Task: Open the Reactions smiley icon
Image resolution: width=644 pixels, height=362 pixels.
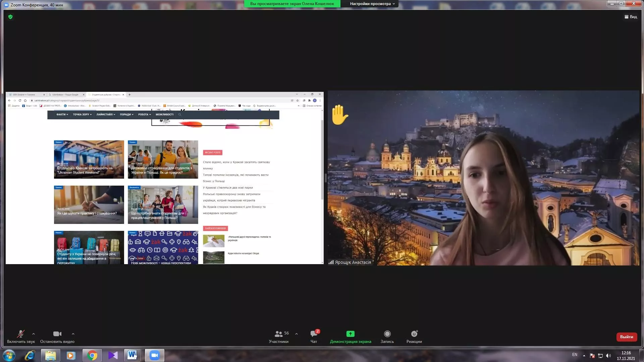Action: coord(414,334)
